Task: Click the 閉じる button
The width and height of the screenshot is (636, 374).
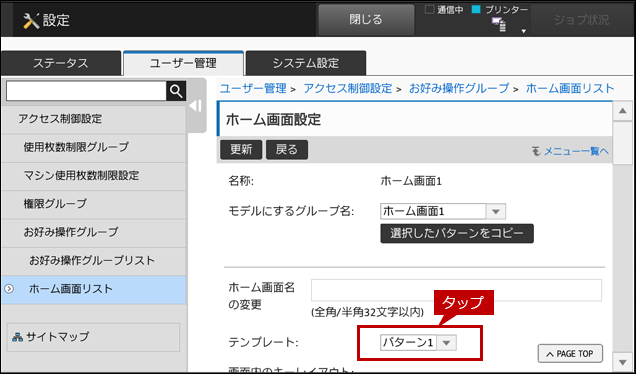Action: (x=366, y=20)
